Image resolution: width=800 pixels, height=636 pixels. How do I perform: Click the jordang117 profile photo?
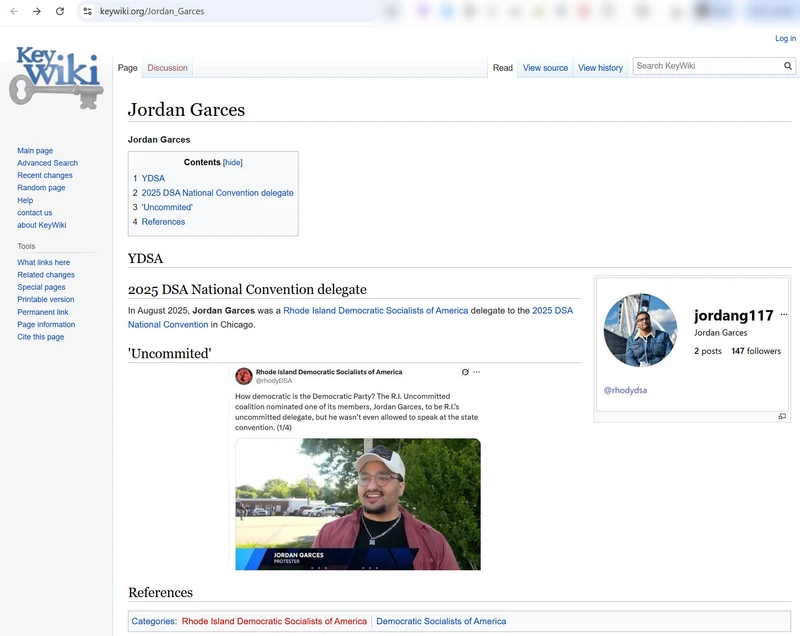640,330
